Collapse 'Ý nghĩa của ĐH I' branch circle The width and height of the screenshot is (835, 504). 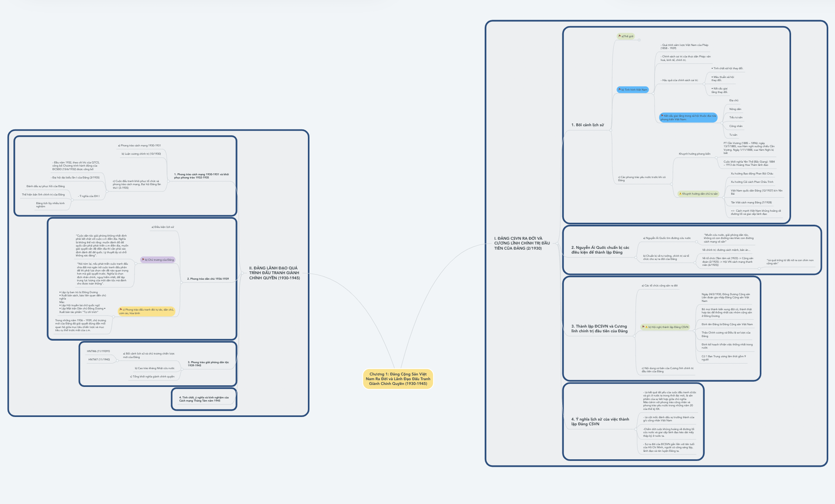[72, 200]
